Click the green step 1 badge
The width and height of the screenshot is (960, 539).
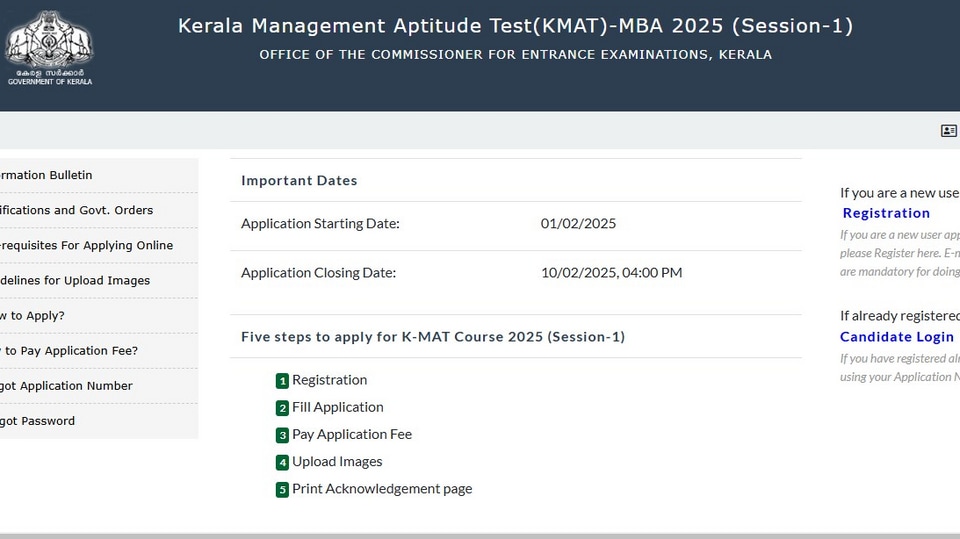[x=282, y=381]
